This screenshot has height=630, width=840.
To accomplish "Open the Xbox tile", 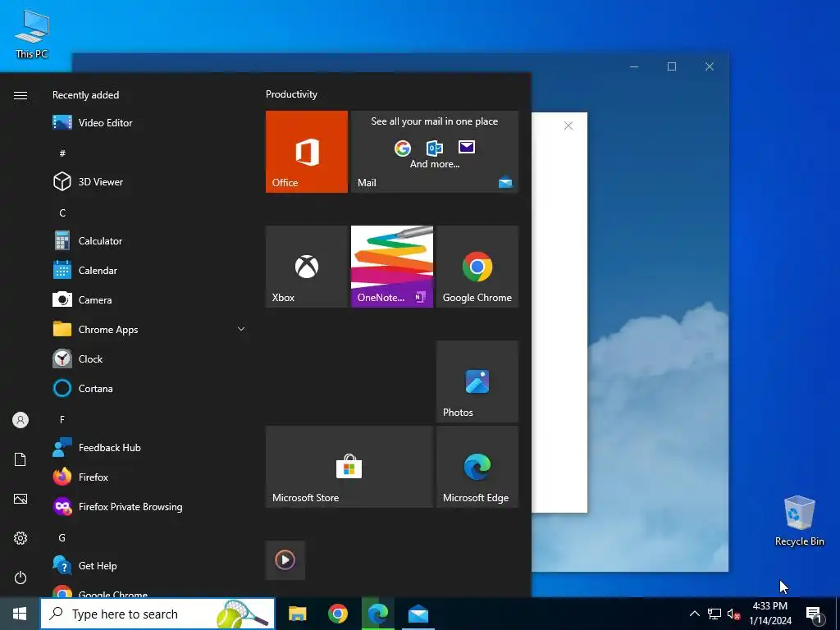I will (x=307, y=267).
